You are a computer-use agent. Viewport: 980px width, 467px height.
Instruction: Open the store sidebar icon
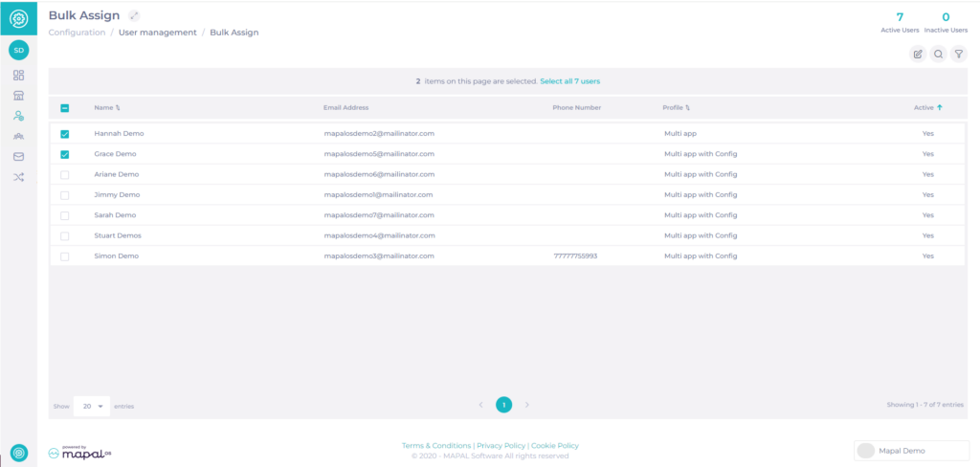click(x=19, y=96)
